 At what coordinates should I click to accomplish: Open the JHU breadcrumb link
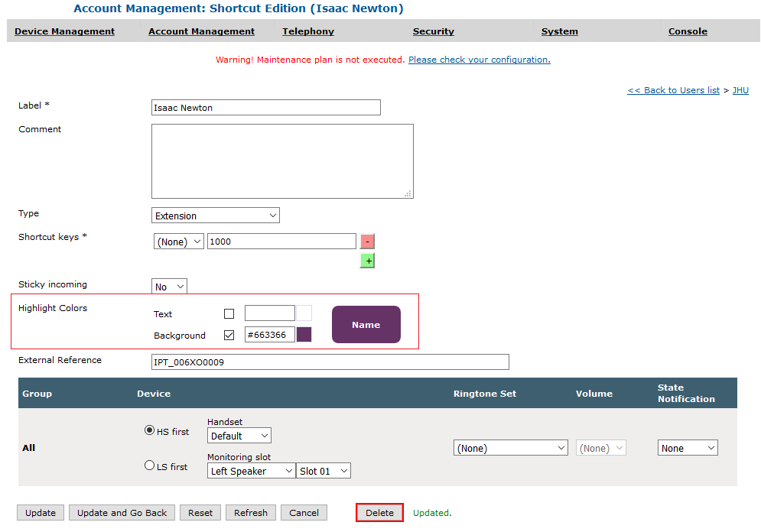(740, 90)
